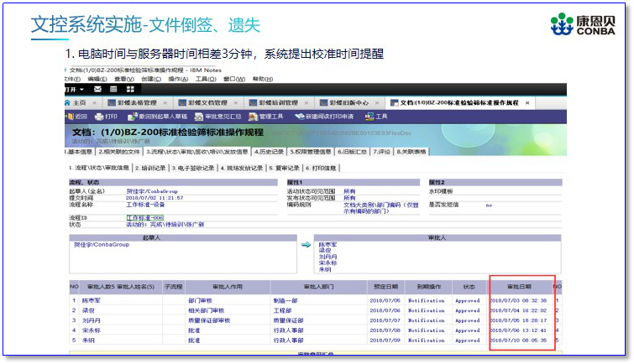Go to the 主页 home tab
This screenshot has width=634, height=364.
pyautogui.click(x=76, y=102)
